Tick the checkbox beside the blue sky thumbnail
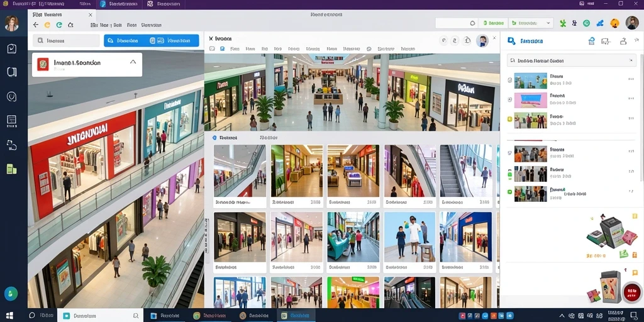Screen dimensions: 644x322 [x=509, y=80]
